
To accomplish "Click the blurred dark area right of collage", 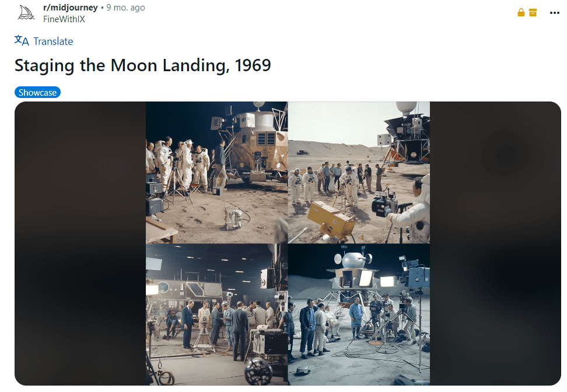I will tap(495, 243).
